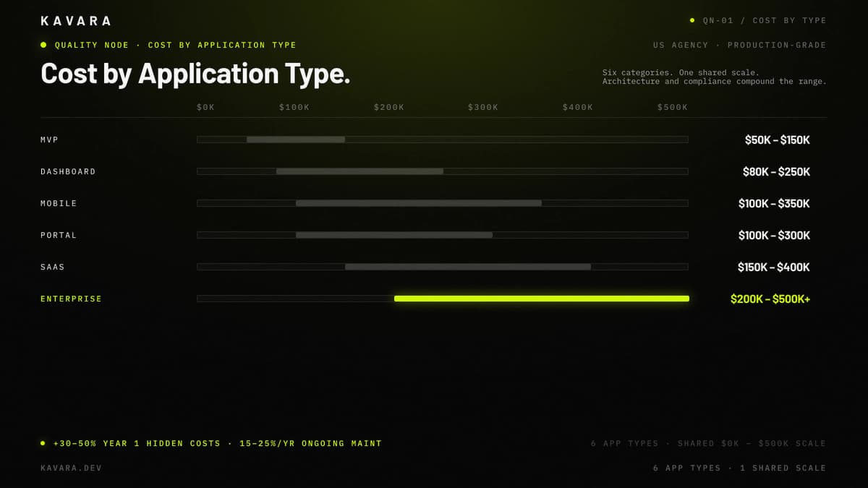868x488 pixels.
Task: Click 'Six categories. One shared scale.' line
Action: [681, 73]
